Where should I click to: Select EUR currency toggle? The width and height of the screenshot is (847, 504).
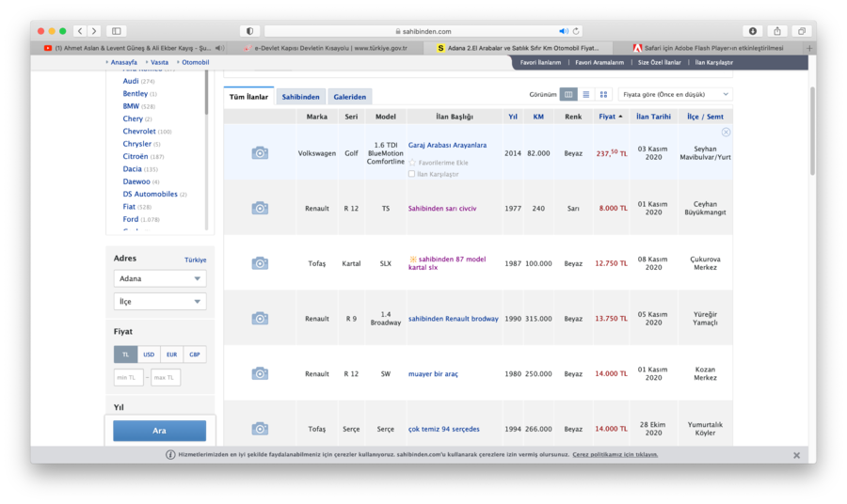[172, 354]
